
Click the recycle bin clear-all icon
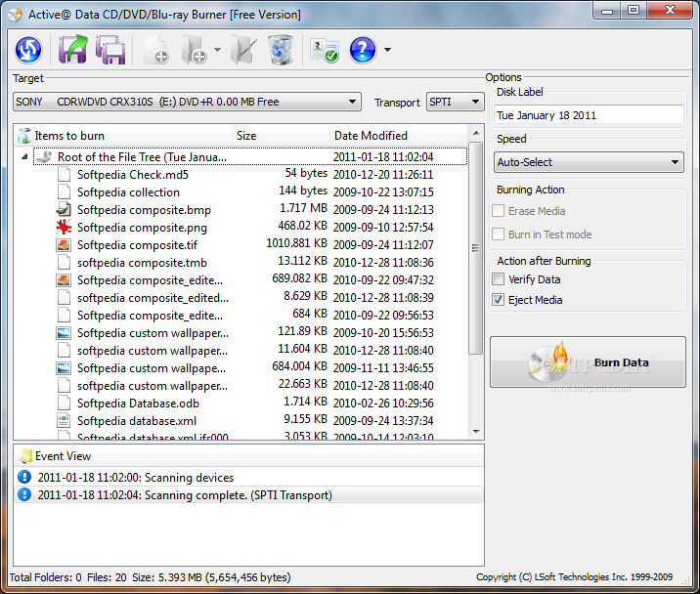click(x=281, y=50)
